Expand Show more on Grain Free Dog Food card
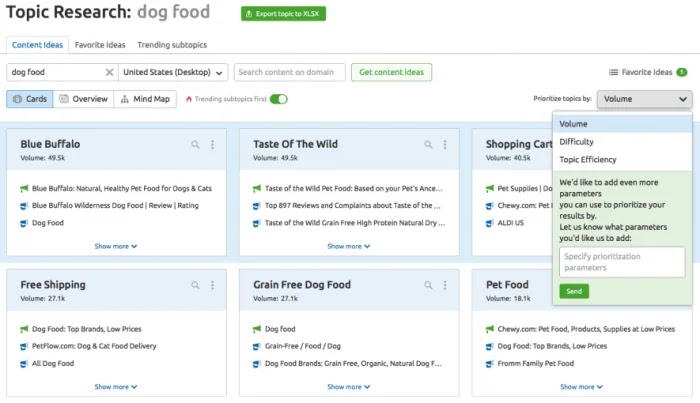 349,387
